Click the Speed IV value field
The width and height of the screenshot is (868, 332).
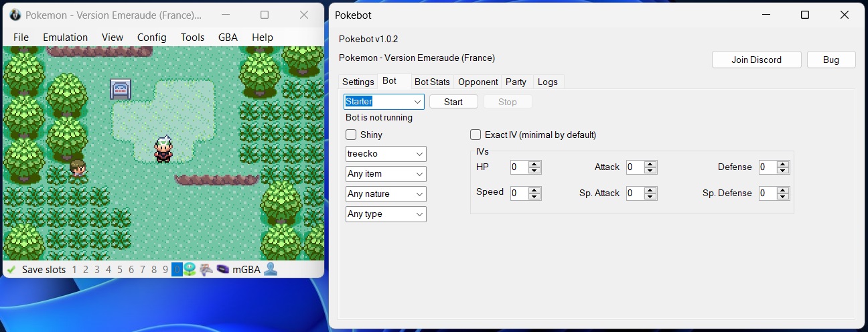click(519, 193)
